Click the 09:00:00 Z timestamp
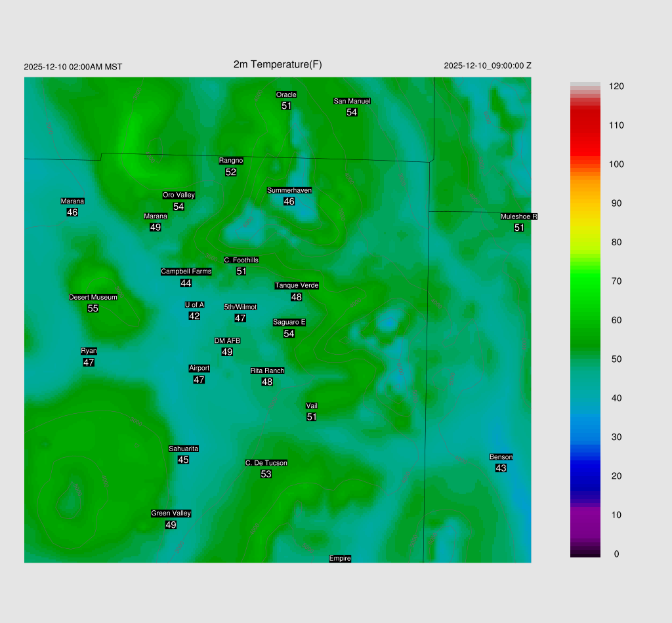The image size is (672, 623). point(488,66)
